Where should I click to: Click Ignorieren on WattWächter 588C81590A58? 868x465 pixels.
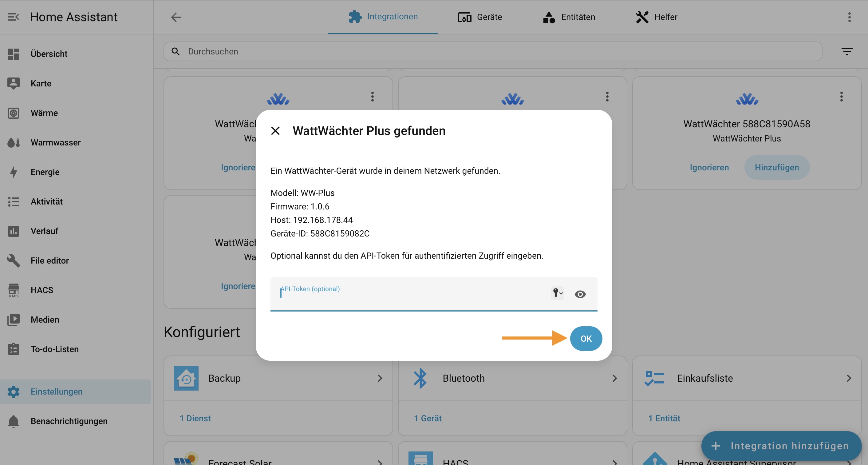pyautogui.click(x=709, y=168)
